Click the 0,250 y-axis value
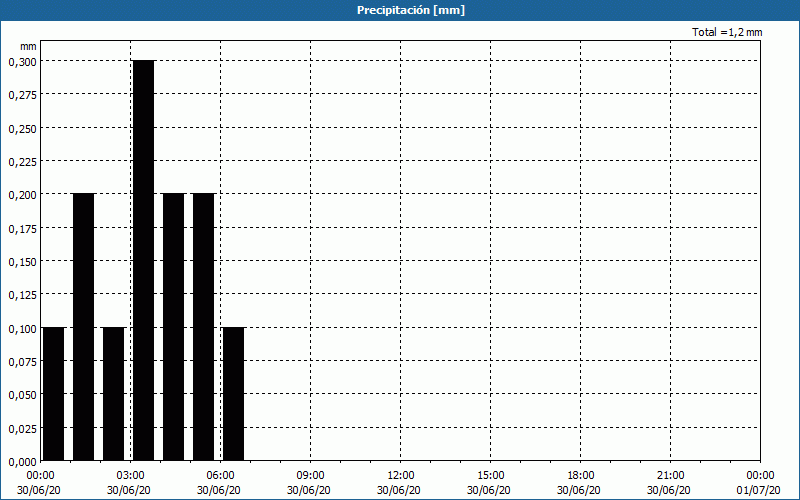 [x=22, y=129]
